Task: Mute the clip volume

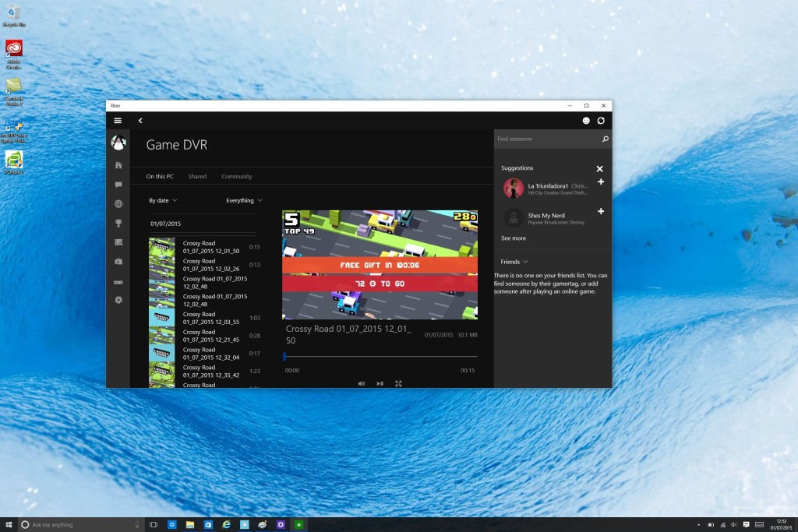Action: click(x=362, y=383)
